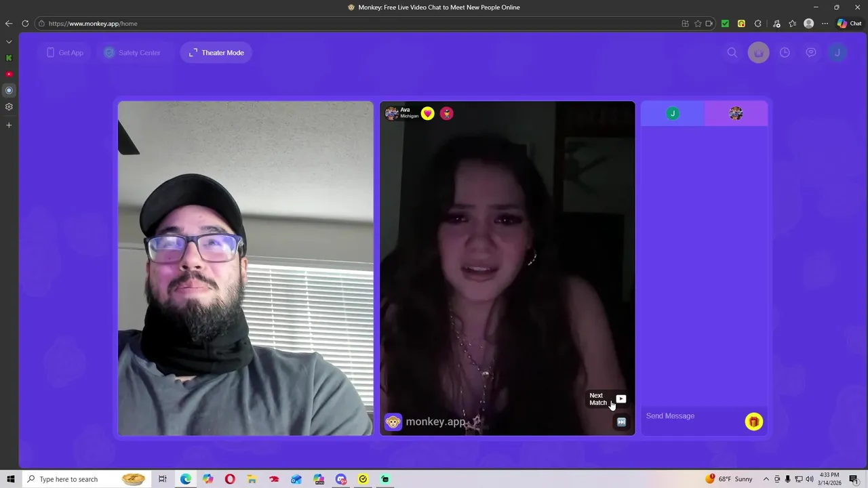Click the camera-in-use icon in address bar
868x488 pixels.
coord(709,24)
